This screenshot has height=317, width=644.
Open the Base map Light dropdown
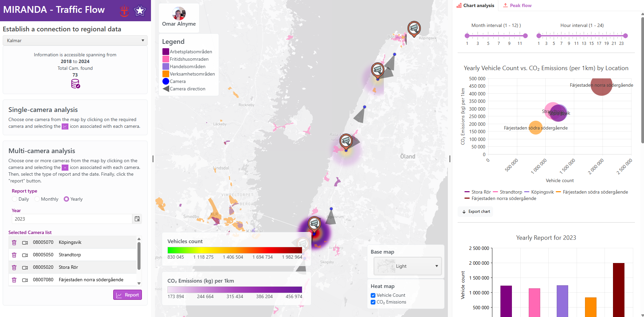tap(408, 266)
